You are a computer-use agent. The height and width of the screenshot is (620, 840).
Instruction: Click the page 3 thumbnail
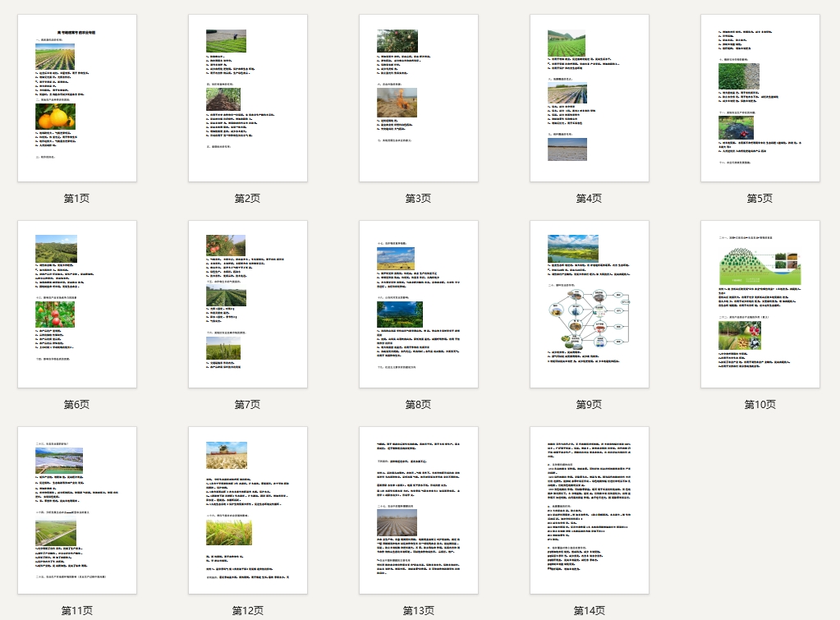click(x=419, y=99)
